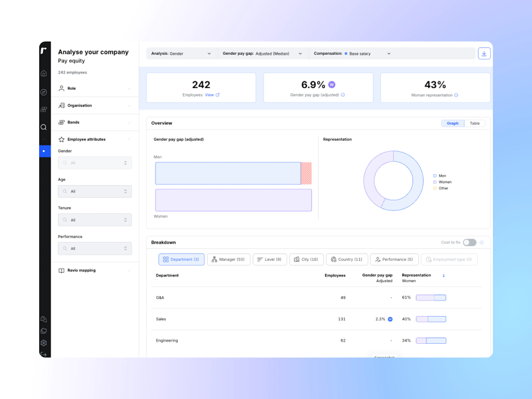This screenshot has width=532, height=399.
Task: Select the Country (11) breakdown tab
Action: (347, 259)
